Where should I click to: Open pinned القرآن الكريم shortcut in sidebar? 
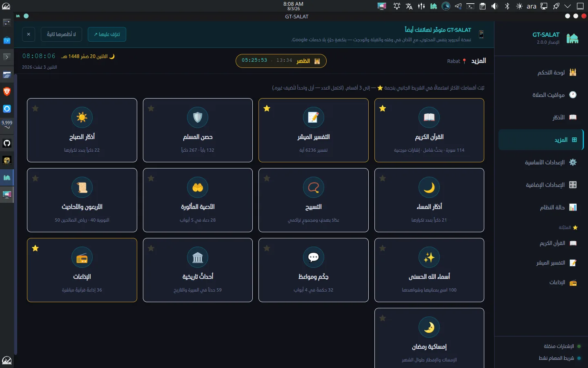coord(541,243)
